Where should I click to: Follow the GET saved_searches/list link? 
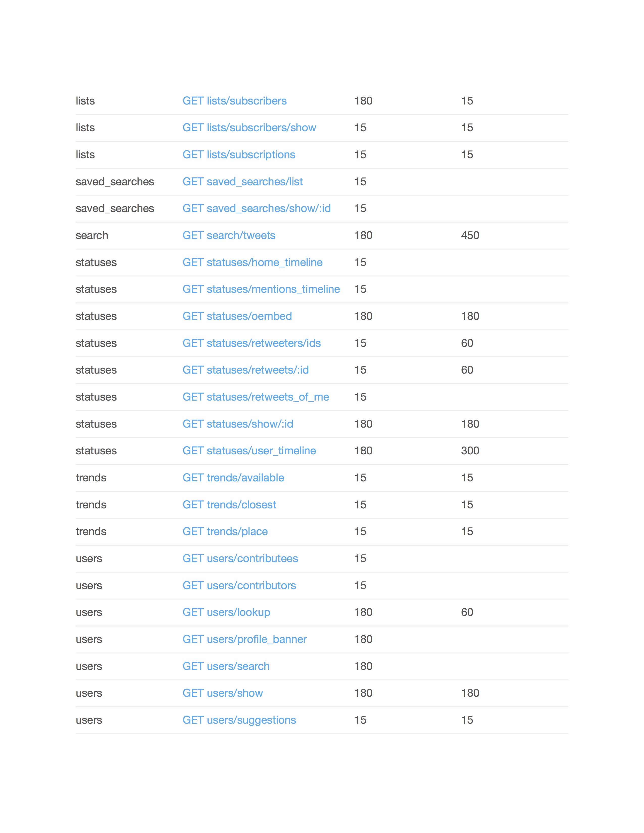pos(242,181)
